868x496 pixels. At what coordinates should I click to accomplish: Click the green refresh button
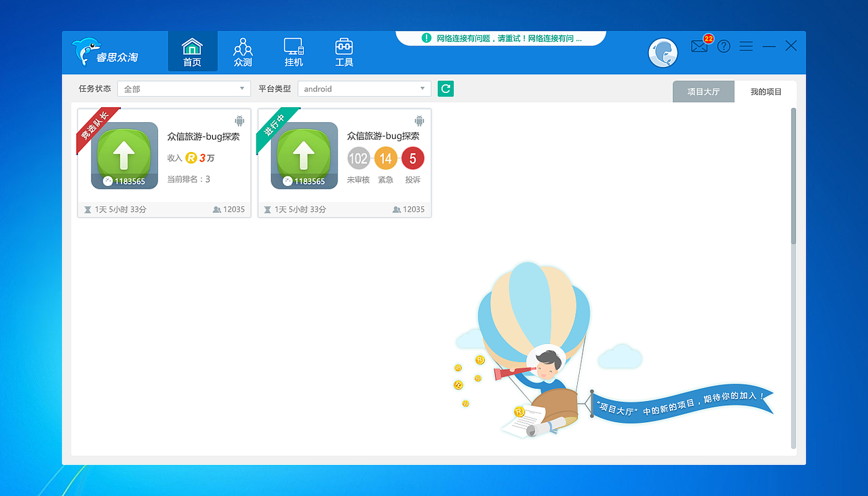446,88
